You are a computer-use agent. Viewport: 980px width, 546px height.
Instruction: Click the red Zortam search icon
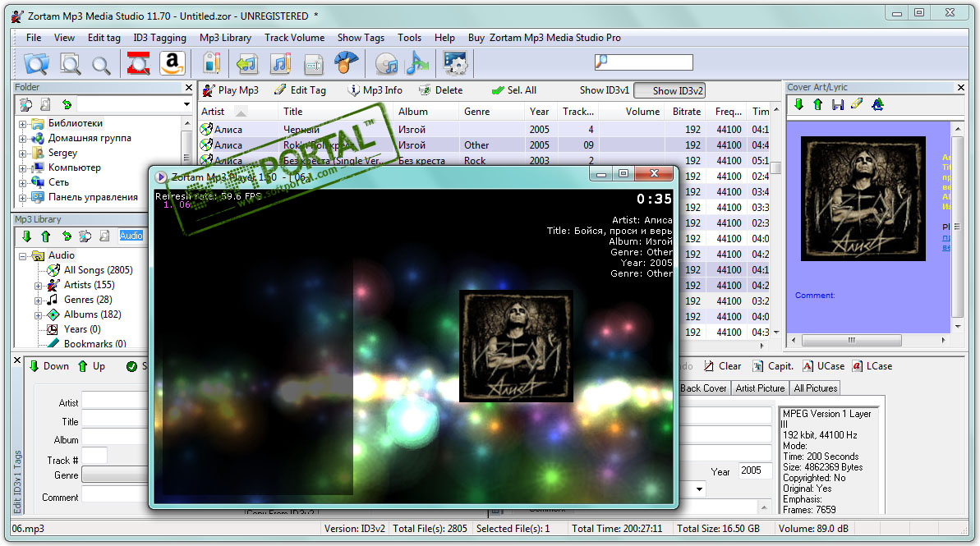click(138, 63)
